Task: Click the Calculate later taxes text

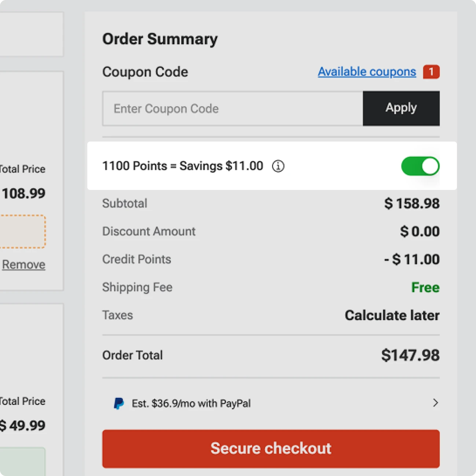Action: click(x=392, y=315)
